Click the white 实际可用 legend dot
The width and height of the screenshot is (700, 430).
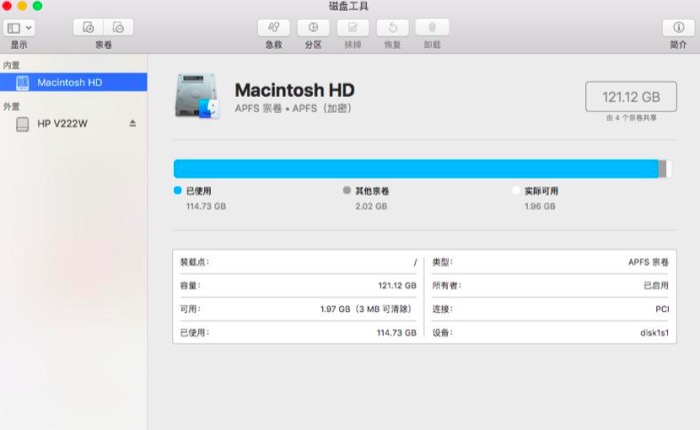click(x=516, y=191)
